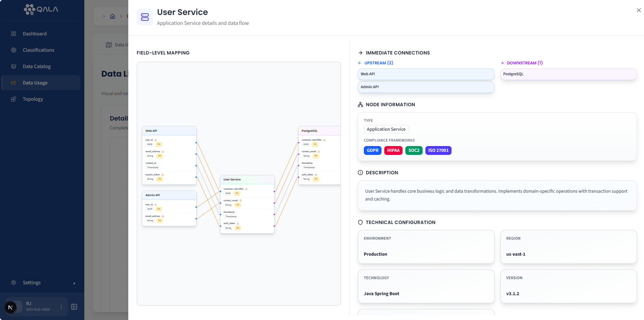This screenshot has width=644, height=320.
Task: Collapse the sidebar with the panel toggle
Action: [74, 307]
